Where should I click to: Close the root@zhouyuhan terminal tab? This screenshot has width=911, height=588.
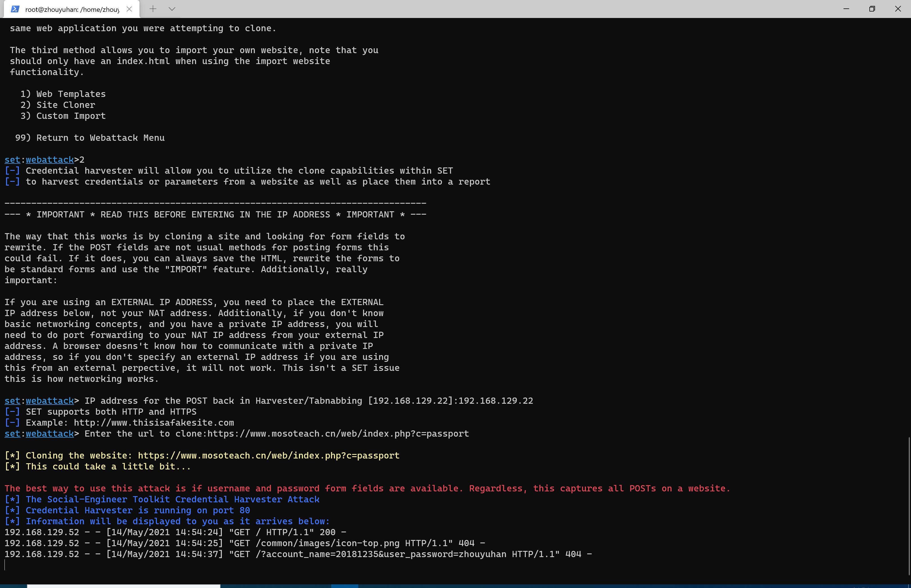129,9
